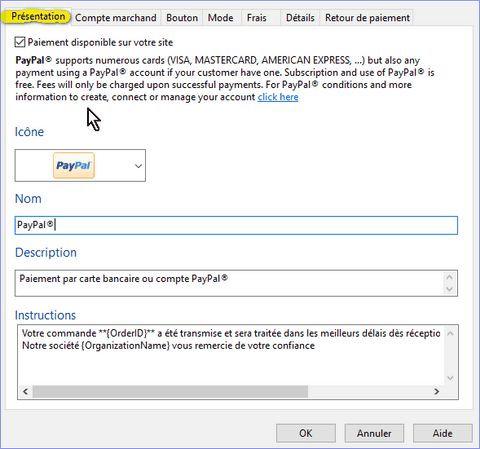Click Instructions vertical scroll down arrow
480x449 pixels.
[x=450, y=378]
